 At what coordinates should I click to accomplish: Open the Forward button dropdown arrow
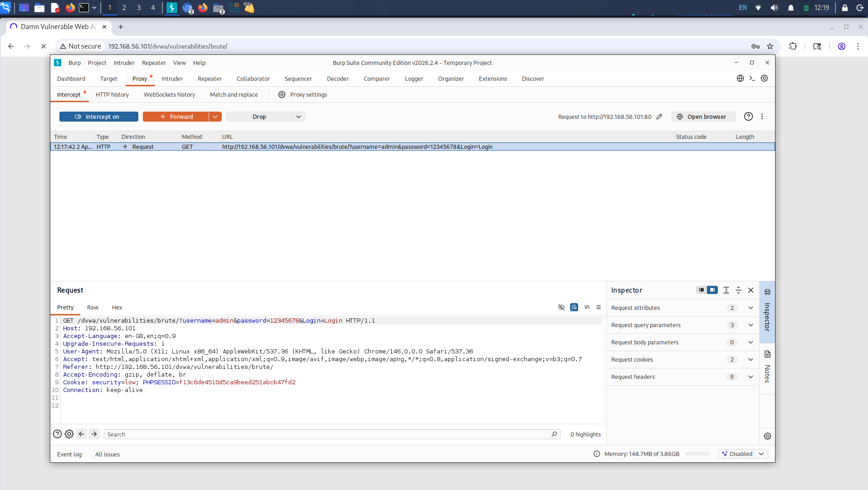[x=215, y=117]
